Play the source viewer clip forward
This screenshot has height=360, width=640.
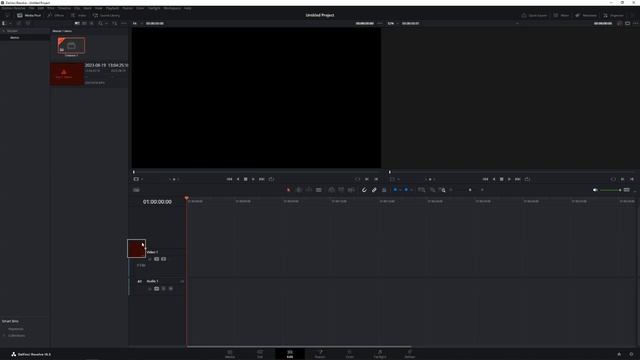[253, 179]
